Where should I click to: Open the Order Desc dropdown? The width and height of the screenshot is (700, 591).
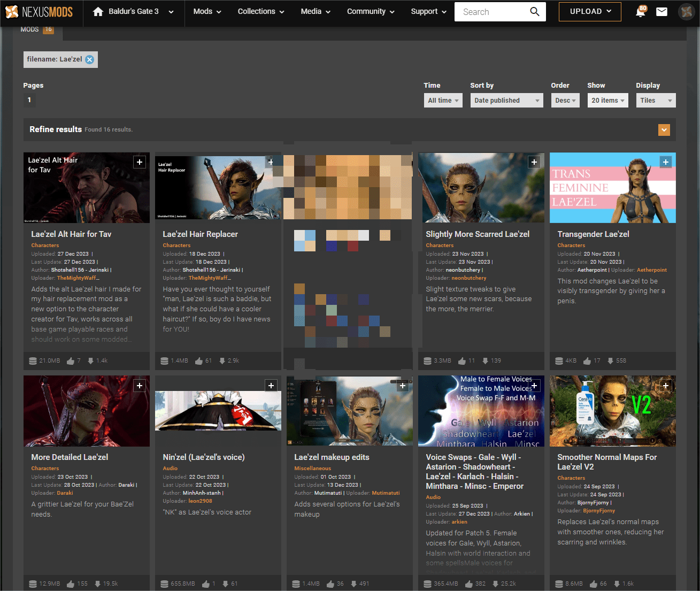(x=565, y=101)
